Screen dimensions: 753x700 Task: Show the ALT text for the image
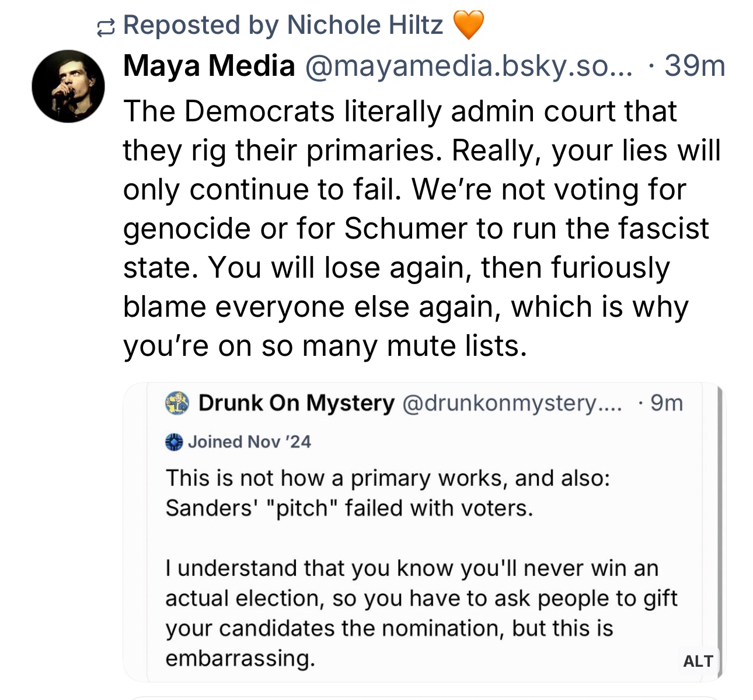tap(698, 661)
